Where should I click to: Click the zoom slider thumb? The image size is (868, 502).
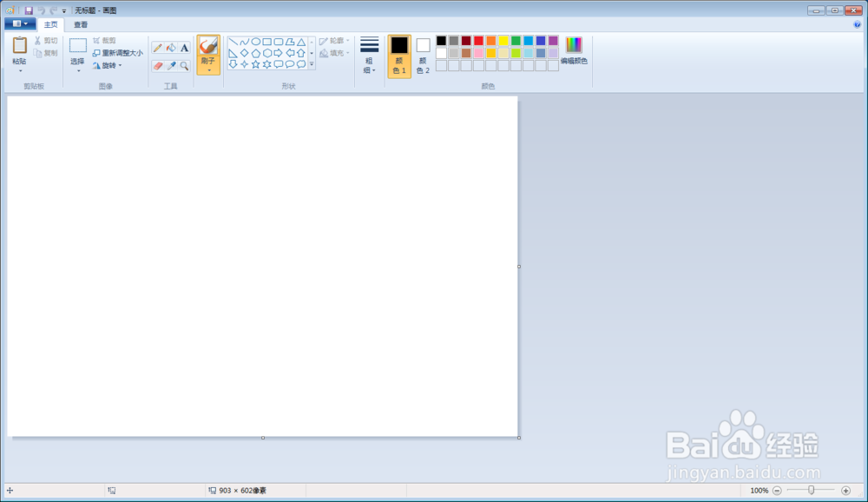point(811,490)
